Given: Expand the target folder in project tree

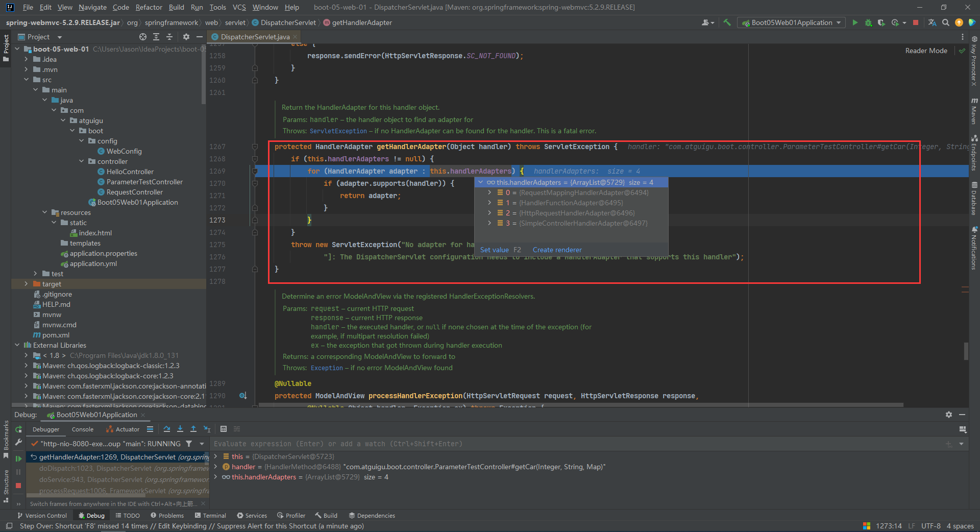Looking at the screenshot, I should (26, 284).
